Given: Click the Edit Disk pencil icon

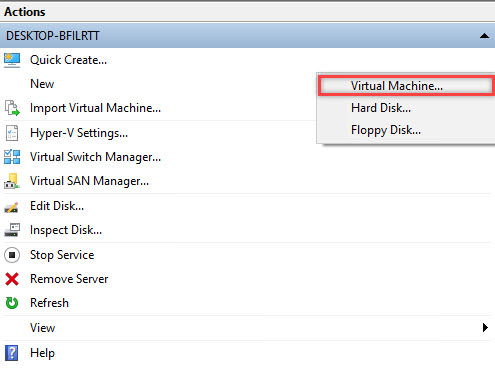Looking at the screenshot, I should click(11, 207).
